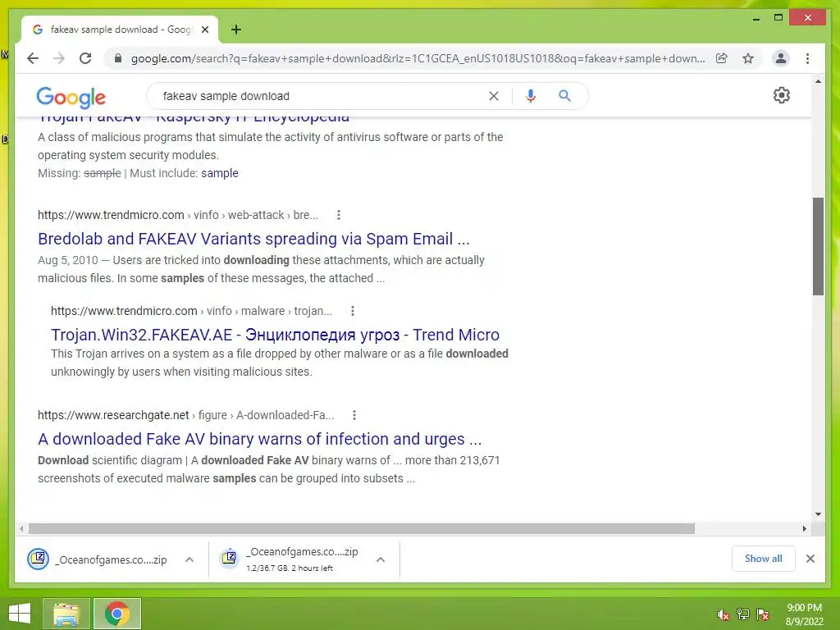Screen dimensions: 840x630
Task: Click the scroll up arrow of page scrollbar
Action: click(818, 81)
